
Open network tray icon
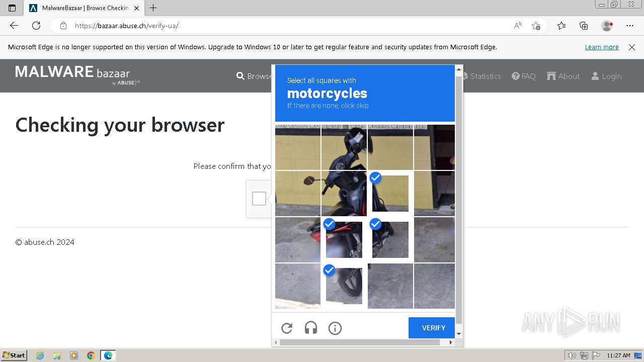click(584, 355)
